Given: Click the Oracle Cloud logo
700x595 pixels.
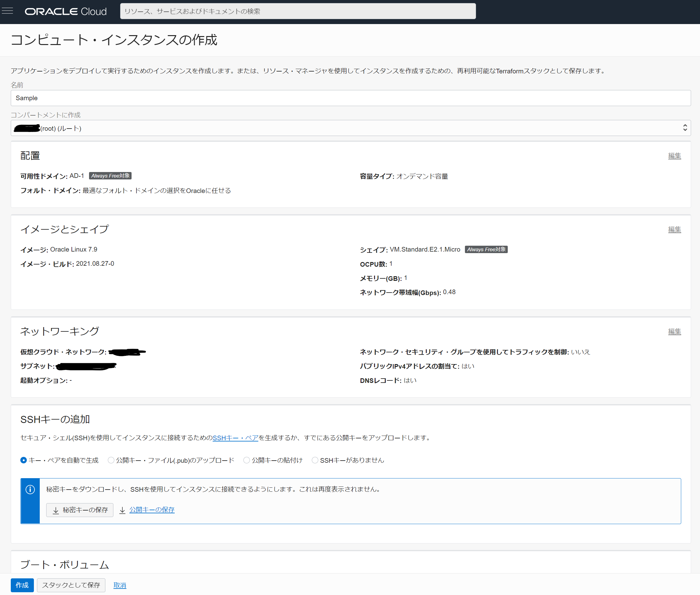Looking at the screenshot, I should tap(66, 11).
